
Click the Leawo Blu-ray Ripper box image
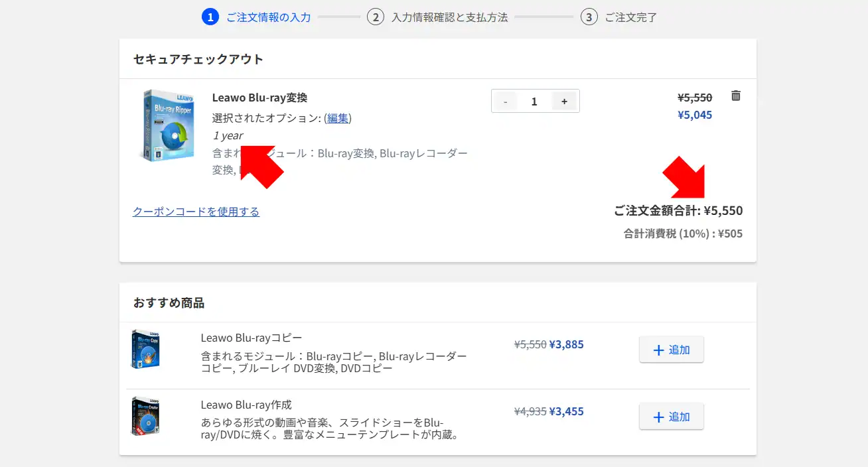166,125
